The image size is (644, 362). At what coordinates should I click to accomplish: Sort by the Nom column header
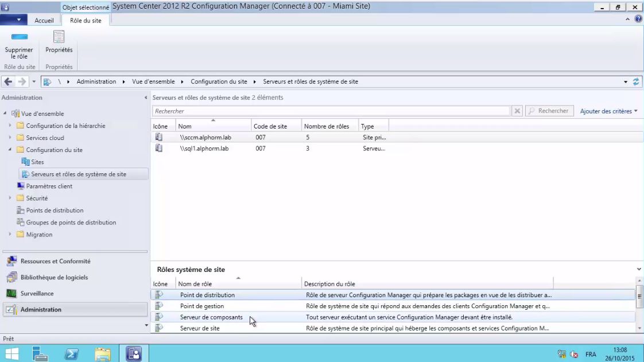(x=213, y=126)
